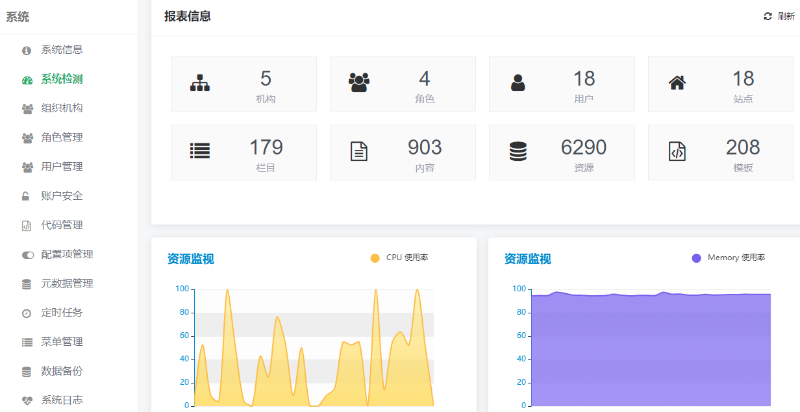Toggle CPU 使用率 legend series
800x412 pixels.
pos(400,258)
